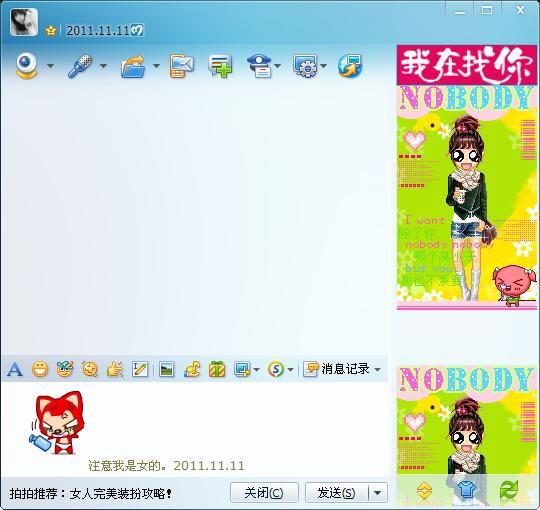This screenshot has height=510, width=540.
Task: Insert a picture with the image icon
Action: click(166, 370)
